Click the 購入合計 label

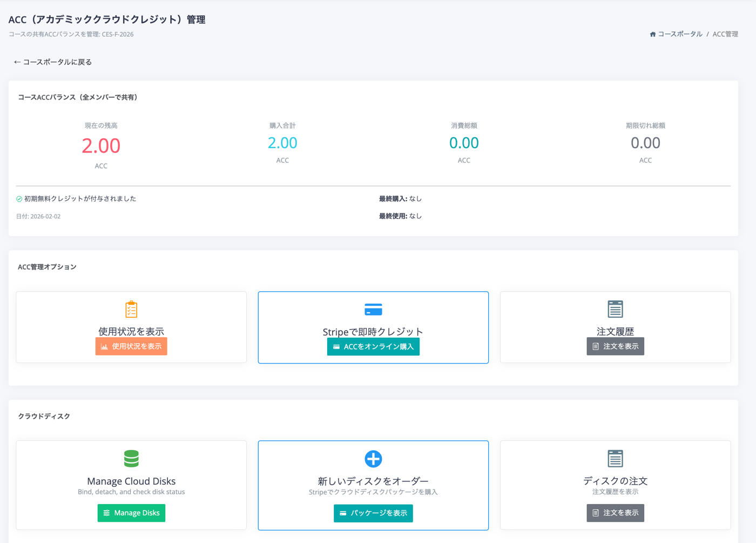[x=282, y=126]
